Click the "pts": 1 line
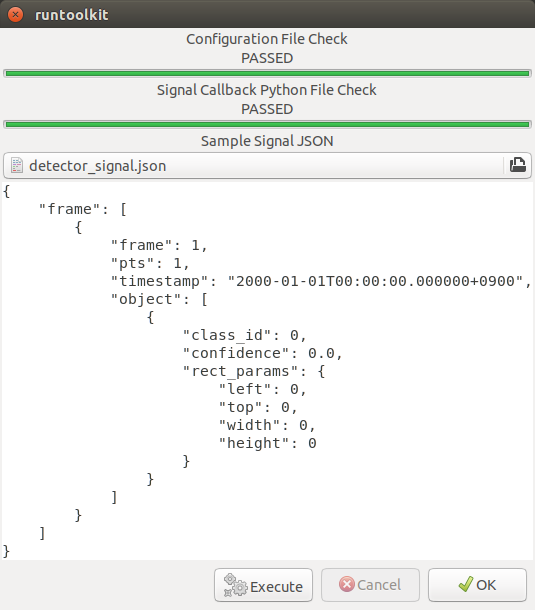Viewport: 535px width, 610px height. [150, 263]
